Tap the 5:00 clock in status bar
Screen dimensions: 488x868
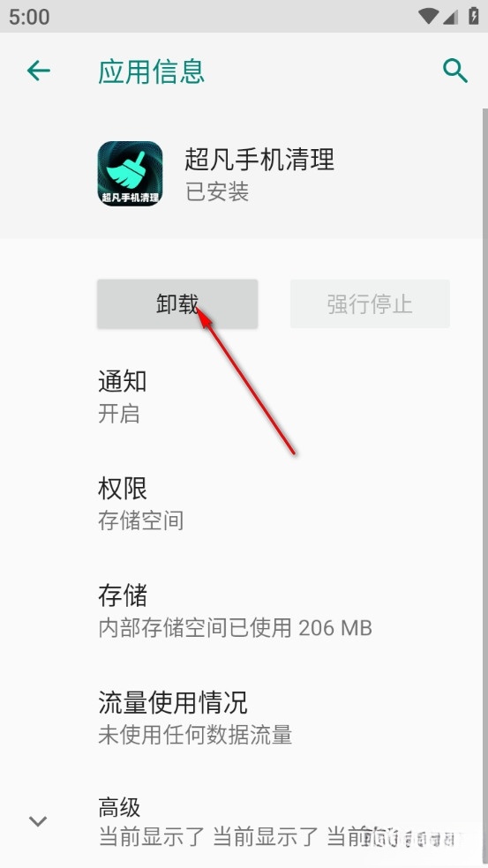pos(29,17)
